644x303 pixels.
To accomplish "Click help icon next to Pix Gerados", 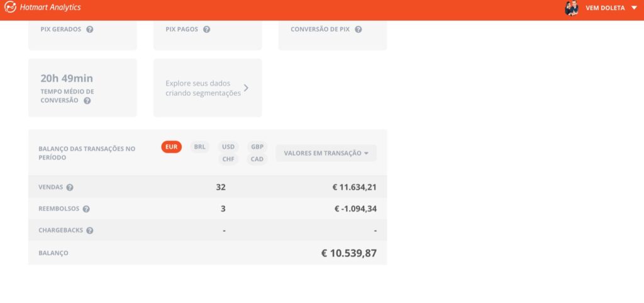I will [90, 30].
